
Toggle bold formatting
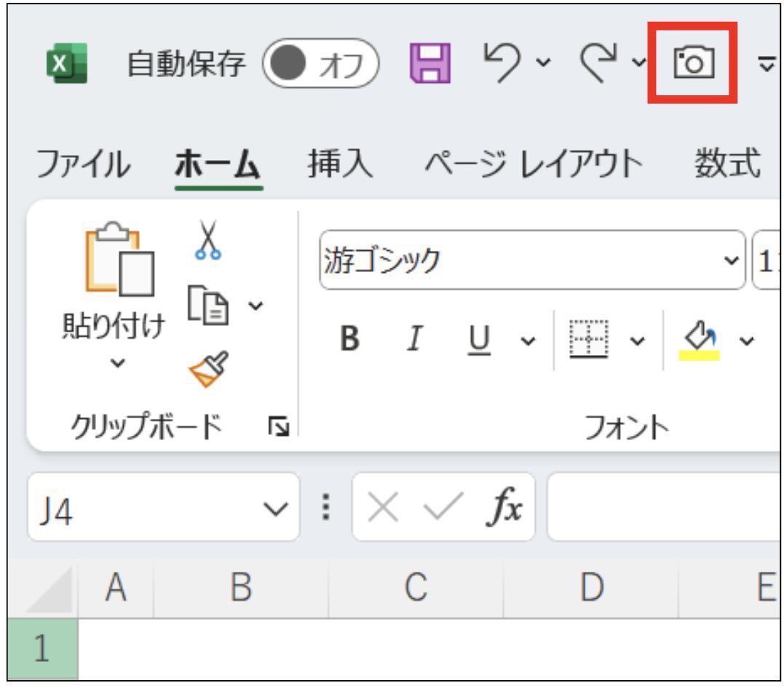pyautogui.click(x=349, y=338)
